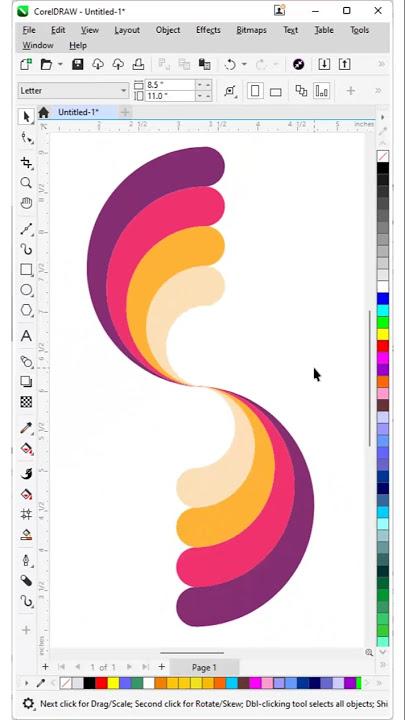Set page orientation to Portrait
This screenshot has width=405, height=720.
point(255,90)
